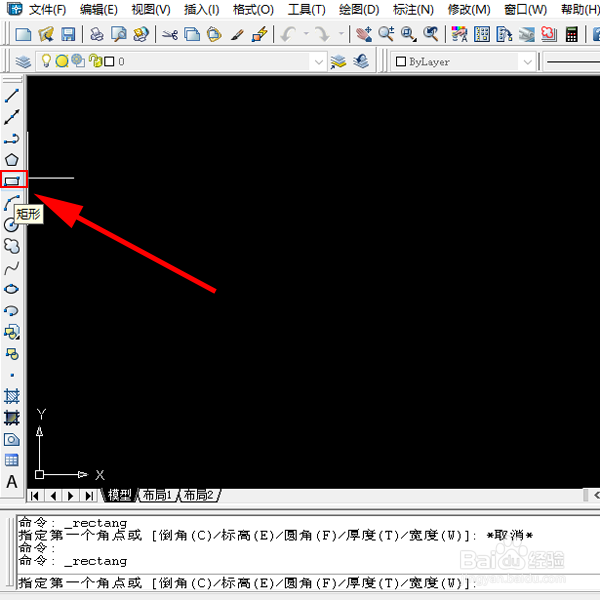The image size is (600, 600).
Task: Click the Cut scissors icon
Action: coord(170,34)
